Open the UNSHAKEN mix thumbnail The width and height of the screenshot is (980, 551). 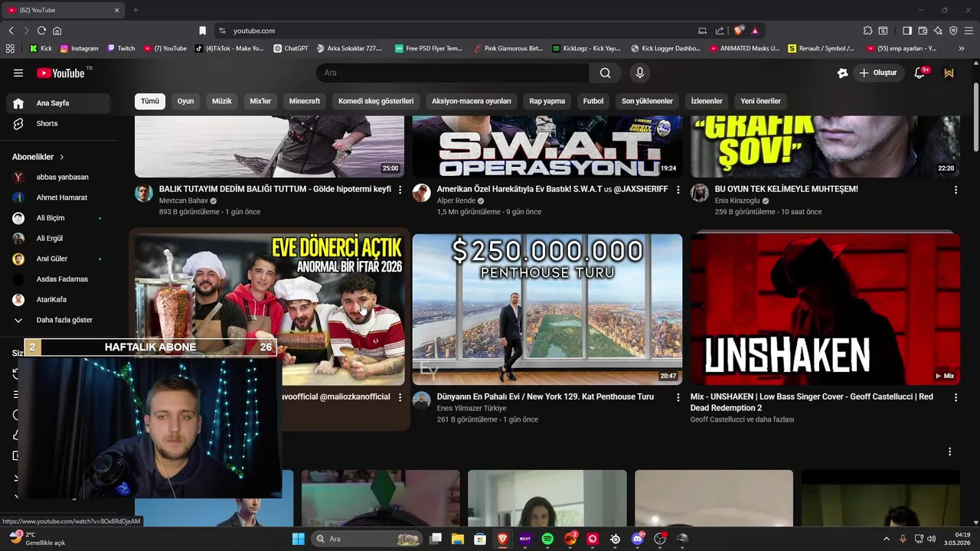pyautogui.click(x=825, y=309)
